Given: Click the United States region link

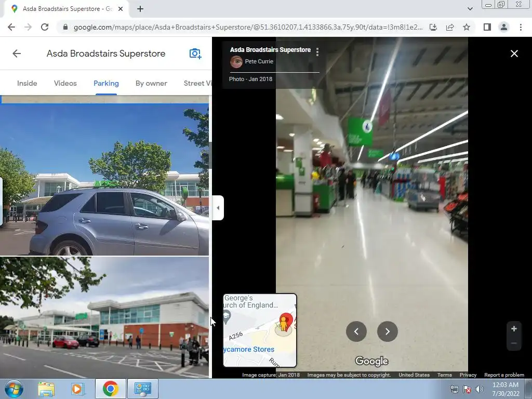Looking at the screenshot, I should pos(414,375).
